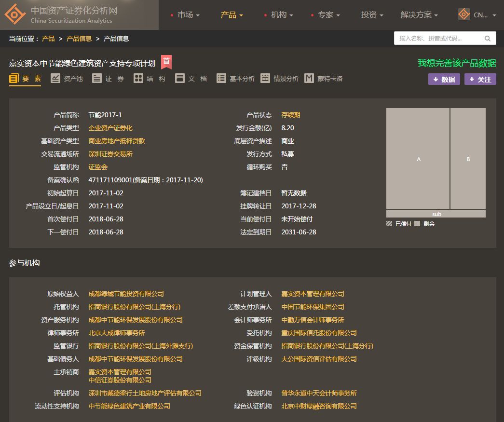Open 中国节能环保集团公司 link
The width and height of the screenshot is (504, 422).
pyautogui.click(x=313, y=307)
